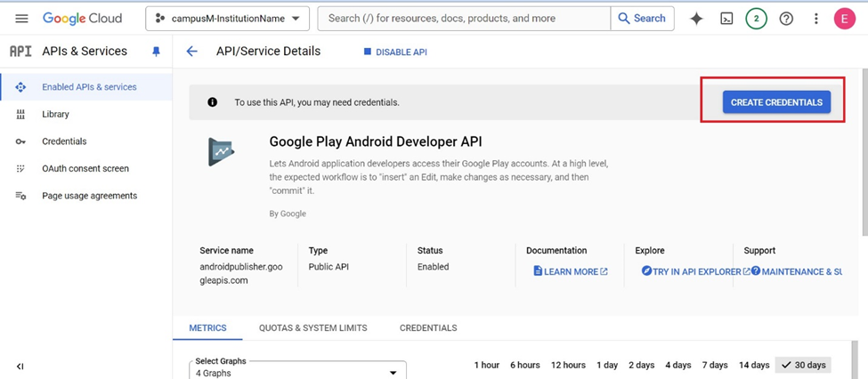Set time range to 4 days
Image resolution: width=868 pixels, height=379 pixels.
pyautogui.click(x=678, y=365)
